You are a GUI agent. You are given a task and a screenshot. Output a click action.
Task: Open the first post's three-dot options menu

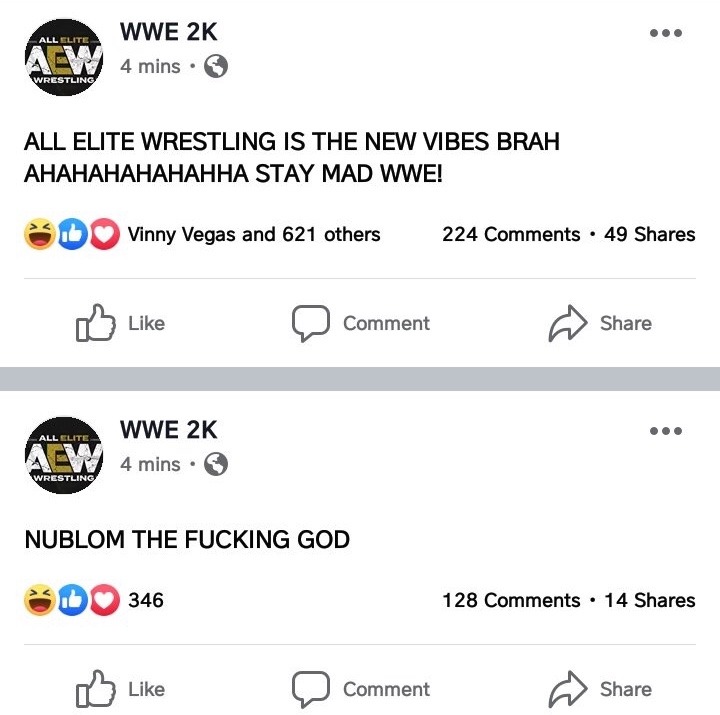[x=665, y=33]
